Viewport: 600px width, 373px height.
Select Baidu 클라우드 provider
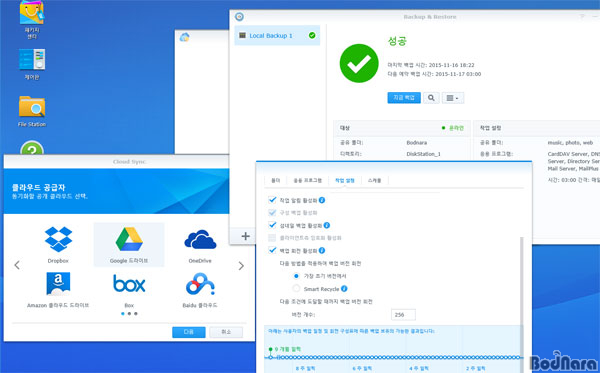coord(200,290)
